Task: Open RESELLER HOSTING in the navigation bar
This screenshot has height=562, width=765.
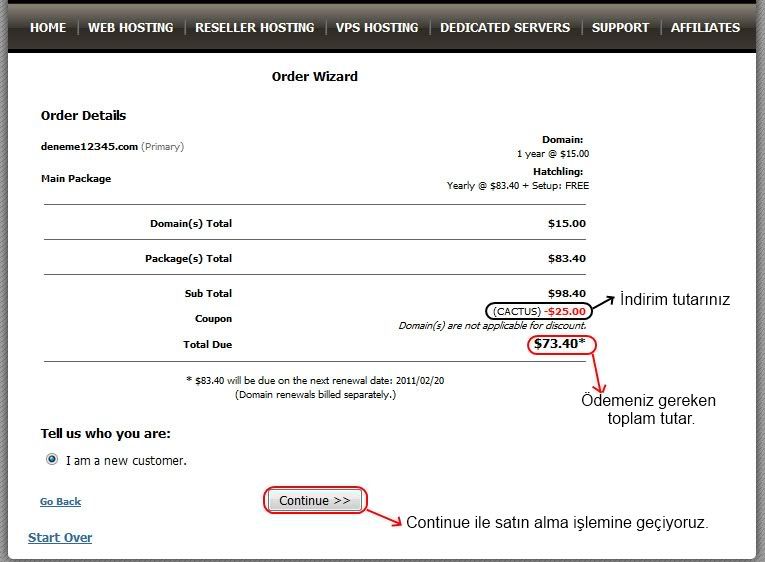Action: click(254, 27)
